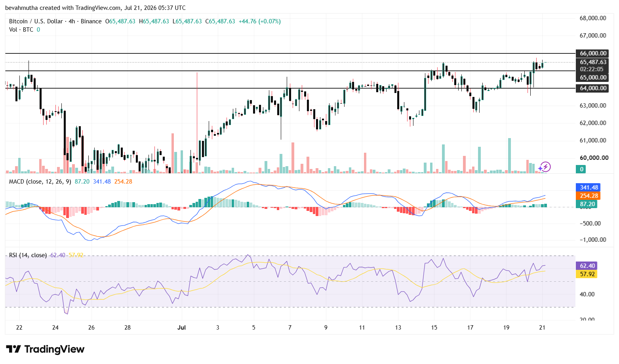
Task: Click the close price C65,487.63 in legend
Action: (x=220, y=21)
